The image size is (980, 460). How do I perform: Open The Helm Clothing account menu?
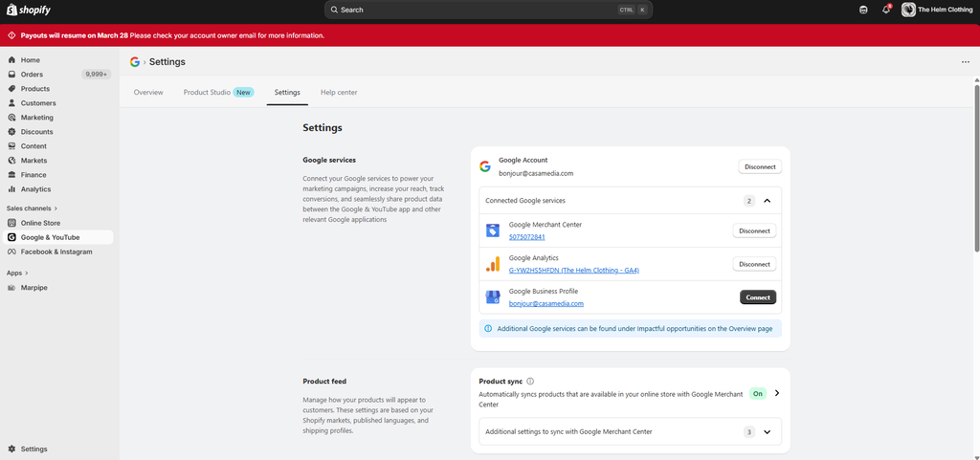click(x=937, y=10)
